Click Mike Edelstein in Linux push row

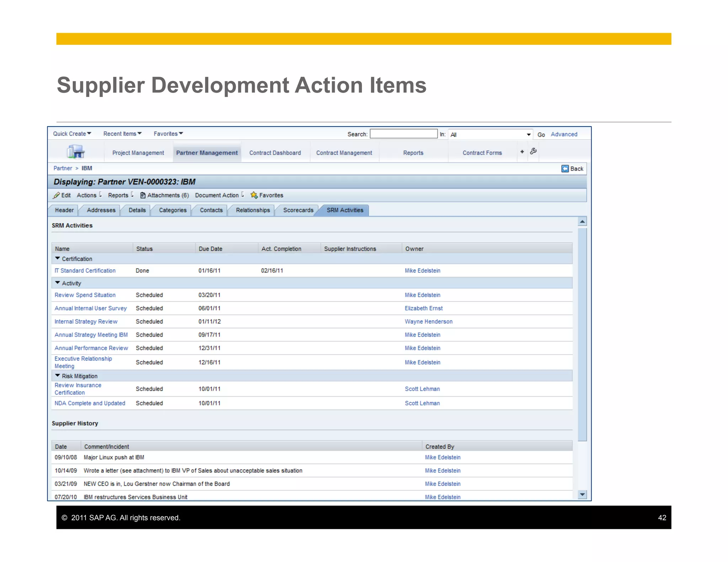pos(443,458)
